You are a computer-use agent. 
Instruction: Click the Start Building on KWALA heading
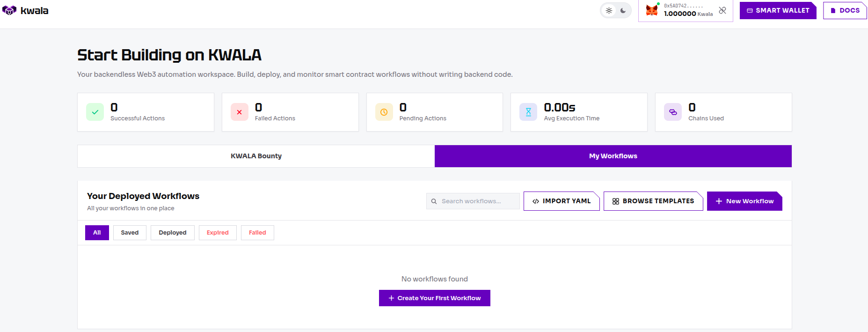(169, 55)
